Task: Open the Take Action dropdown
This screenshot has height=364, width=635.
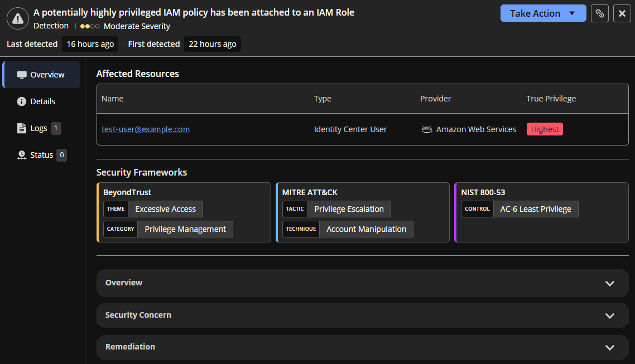Action: (543, 13)
